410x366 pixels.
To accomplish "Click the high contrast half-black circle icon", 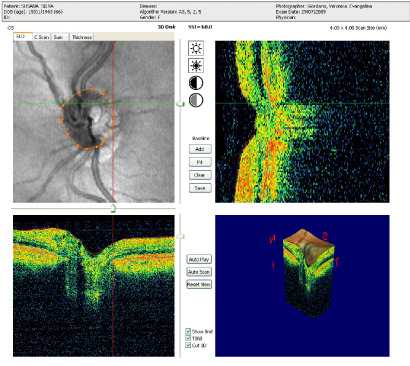I will pyautogui.click(x=196, y=83).
